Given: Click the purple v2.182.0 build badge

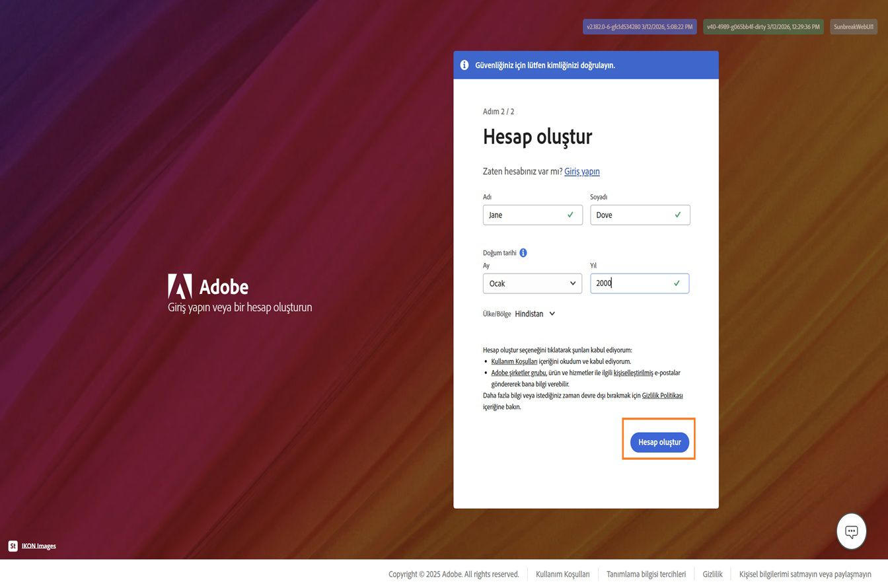Looking at the screenshot, I should pyautogui.click(x=639, y=26).
